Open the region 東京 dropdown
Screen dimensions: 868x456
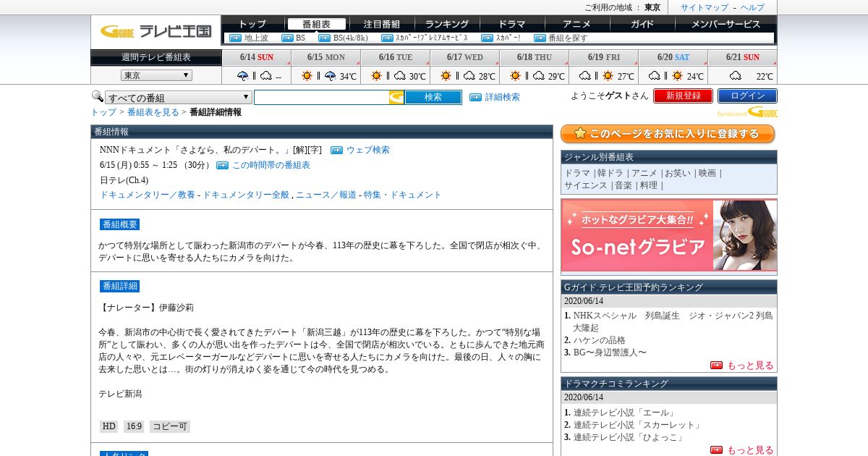coord(156,75)
